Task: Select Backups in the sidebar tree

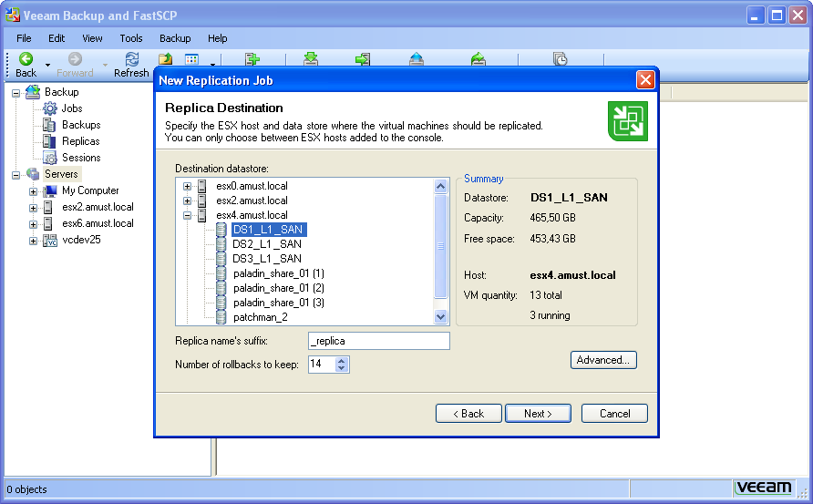Action: (81, 125)
